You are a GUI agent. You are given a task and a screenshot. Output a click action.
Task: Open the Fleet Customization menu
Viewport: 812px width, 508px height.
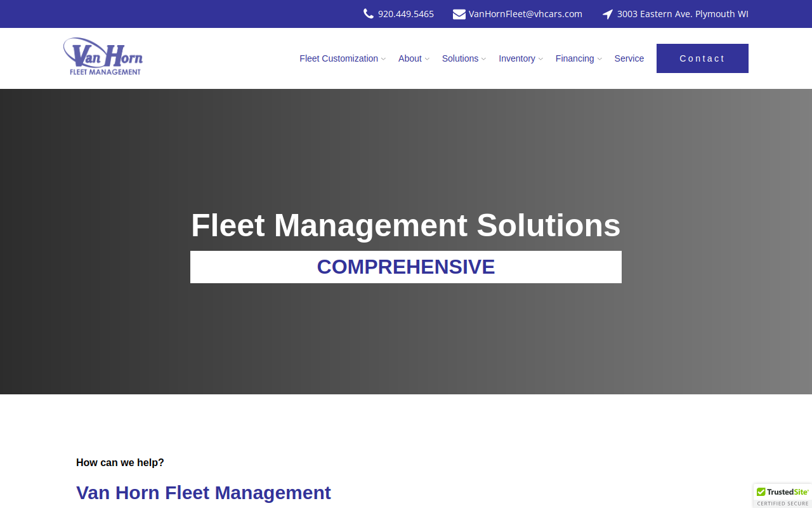339,58
